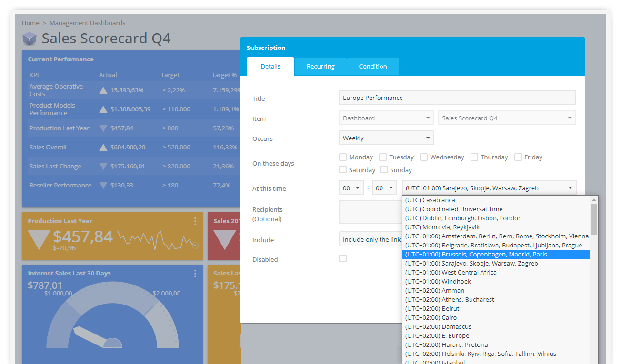
Task: Select Amsterdam, Berlin, Bern, Rome time zone
Action: click(496, 236)
